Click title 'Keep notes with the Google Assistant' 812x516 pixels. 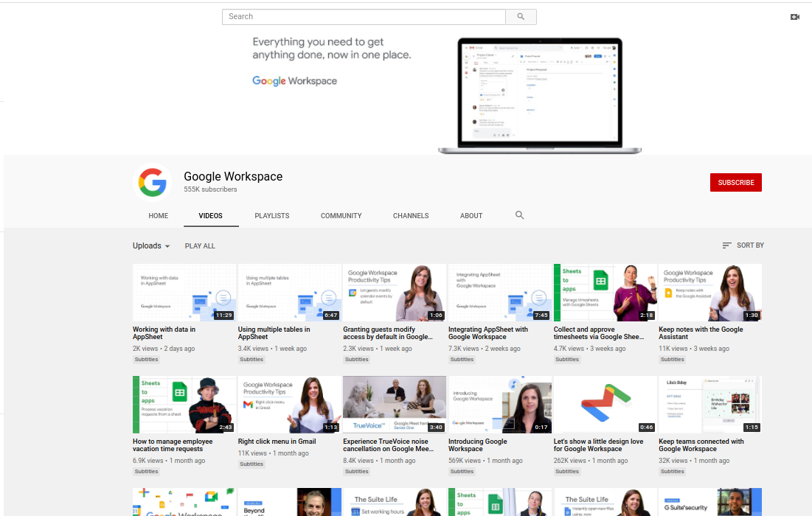[x=701, y=332]
